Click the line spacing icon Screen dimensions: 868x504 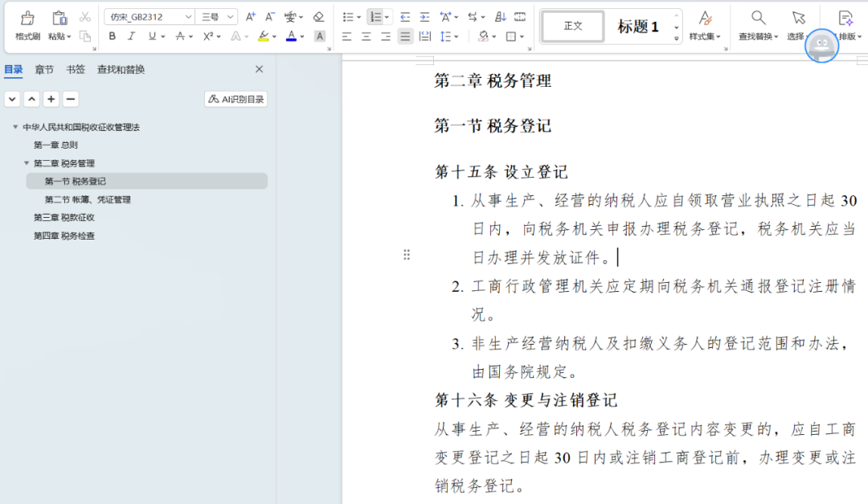(x=445, y=36)
